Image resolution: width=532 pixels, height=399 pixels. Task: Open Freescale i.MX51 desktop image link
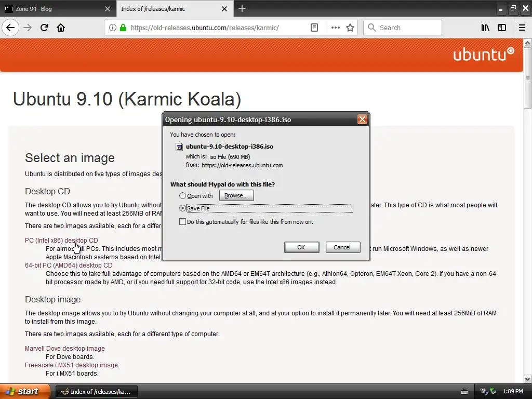(x=71, y=365)
